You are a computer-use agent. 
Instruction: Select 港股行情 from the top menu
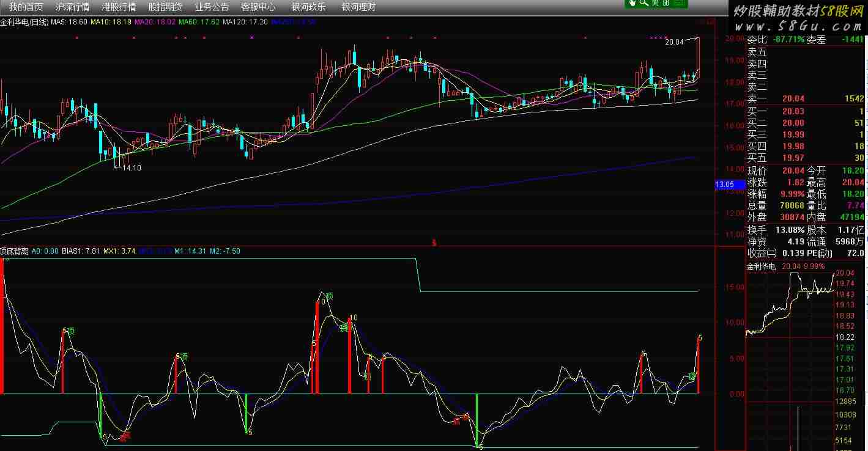(118, 7)
